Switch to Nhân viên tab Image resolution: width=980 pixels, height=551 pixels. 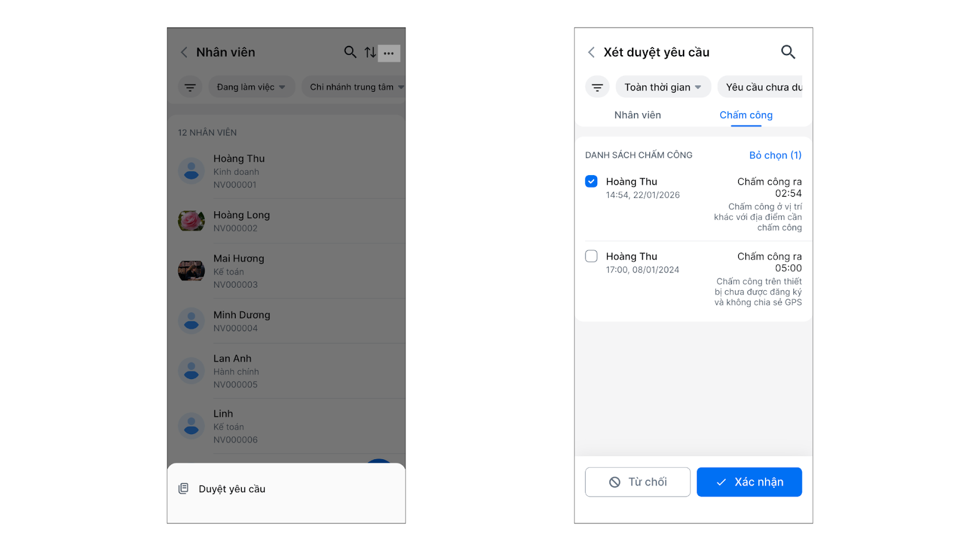(x=638, y=115)
